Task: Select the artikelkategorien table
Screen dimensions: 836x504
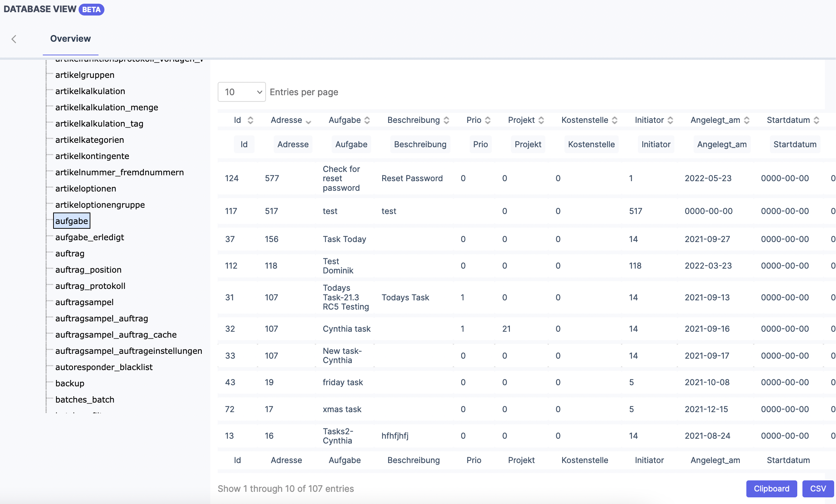Action: [x=90, y=140]
